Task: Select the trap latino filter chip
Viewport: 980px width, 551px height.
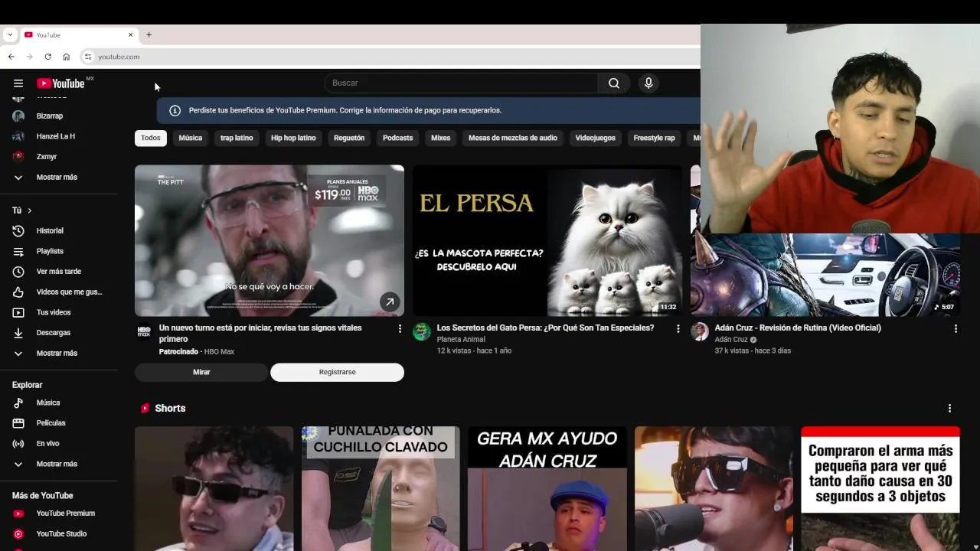Action: pyautogui.click(x=237, y=138)
